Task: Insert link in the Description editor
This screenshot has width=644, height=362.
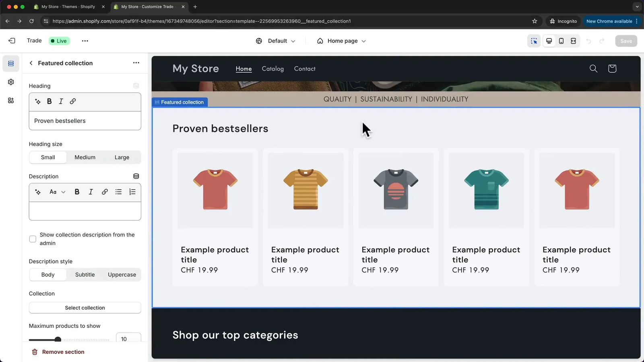Action: (105, 192)
